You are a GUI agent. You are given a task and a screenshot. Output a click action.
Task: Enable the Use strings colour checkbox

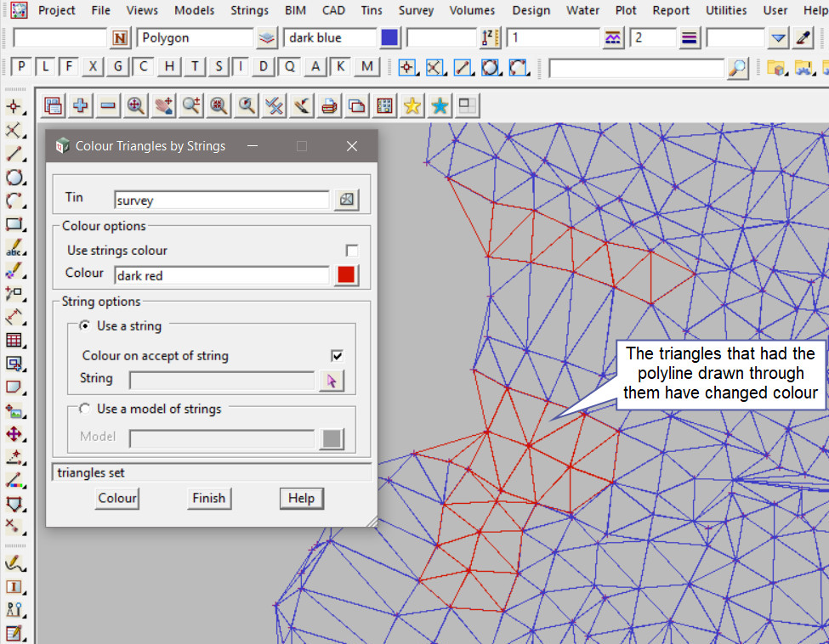click(352, 251)
